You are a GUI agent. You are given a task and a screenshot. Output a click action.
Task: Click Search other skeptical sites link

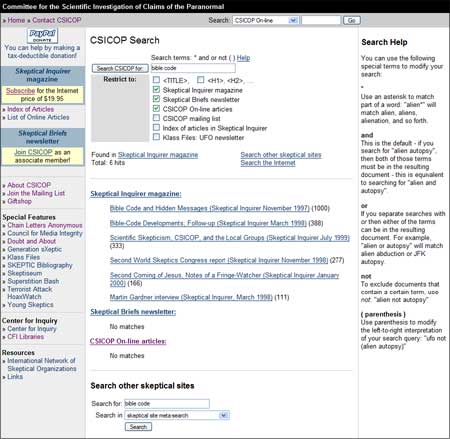pyautogui.click(x=281, y=155)
